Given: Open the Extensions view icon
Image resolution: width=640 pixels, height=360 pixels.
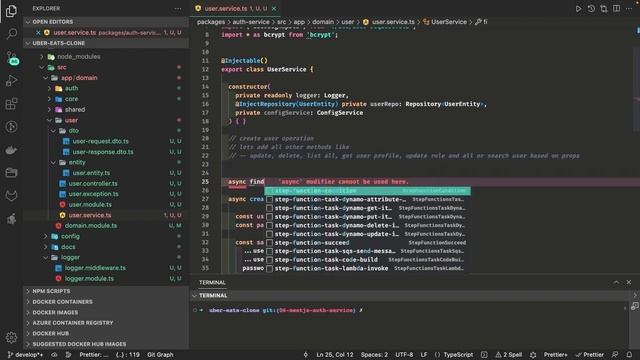Looking at the screenshot, I should pos(11,104).
